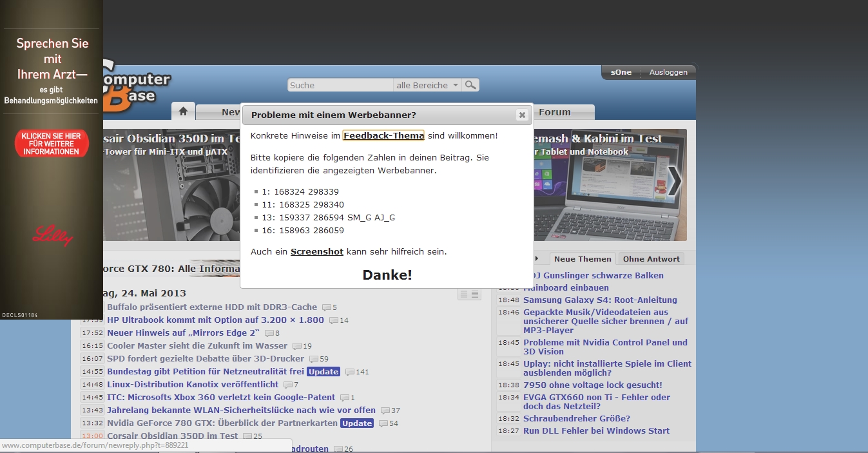Screen dimensions: 868x453
Task: Open 'SPD fordert gezielte Debatte' article
Action: pyautogui.click(x=206, y=359)
